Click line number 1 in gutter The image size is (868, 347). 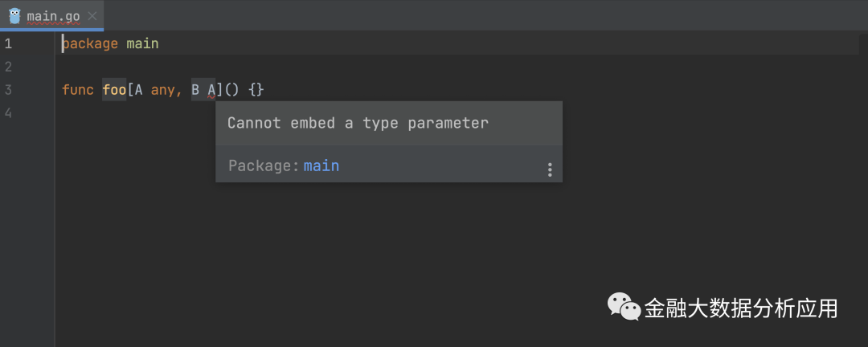[x=8, y=43]
